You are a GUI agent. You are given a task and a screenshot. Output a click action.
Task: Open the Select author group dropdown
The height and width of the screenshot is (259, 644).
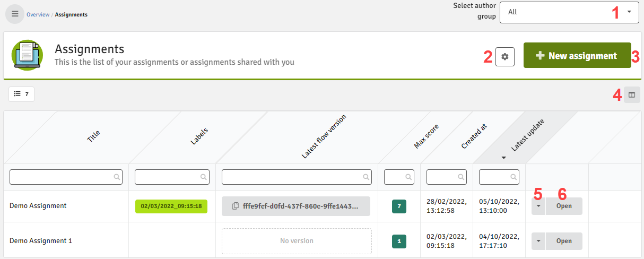click(x=569, y=12)
